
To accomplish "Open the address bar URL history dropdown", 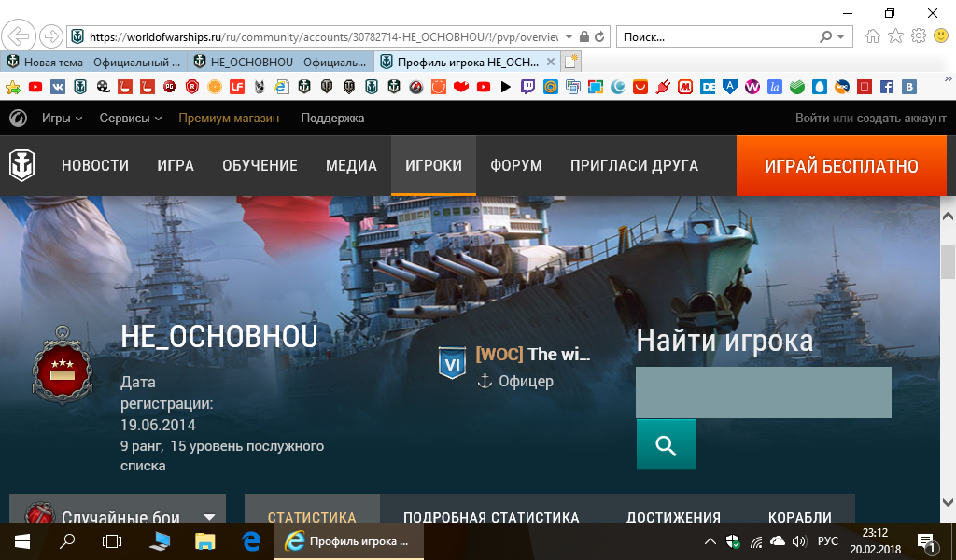I will [x=569, y=36].
